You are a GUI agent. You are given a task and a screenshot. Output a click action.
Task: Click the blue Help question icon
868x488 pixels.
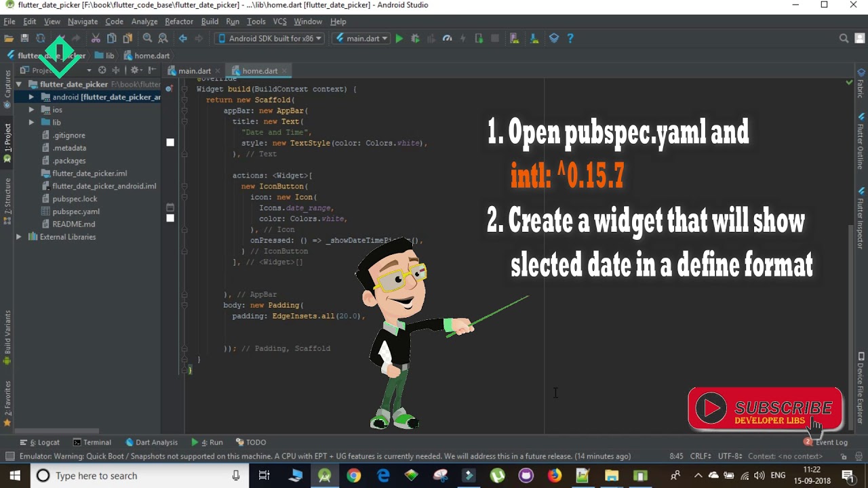(570, 39)
